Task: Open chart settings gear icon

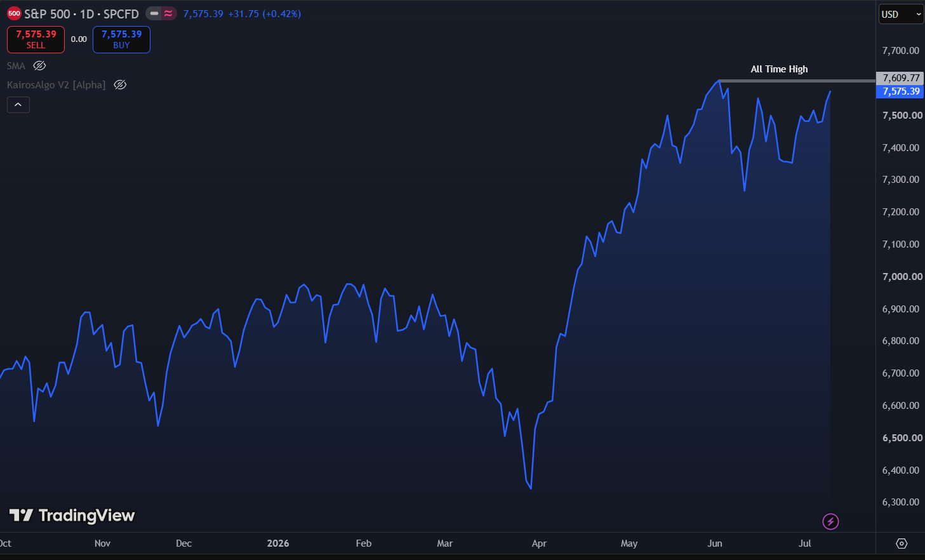Action: pos(902,543)
